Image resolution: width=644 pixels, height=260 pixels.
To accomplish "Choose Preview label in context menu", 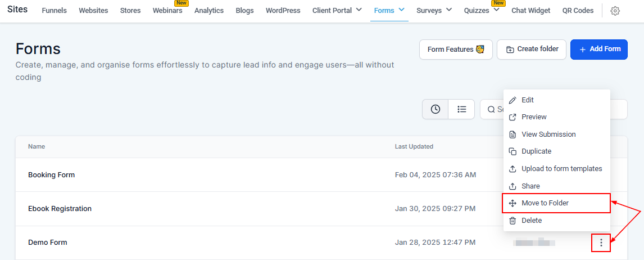I will (x=534, y=117).
